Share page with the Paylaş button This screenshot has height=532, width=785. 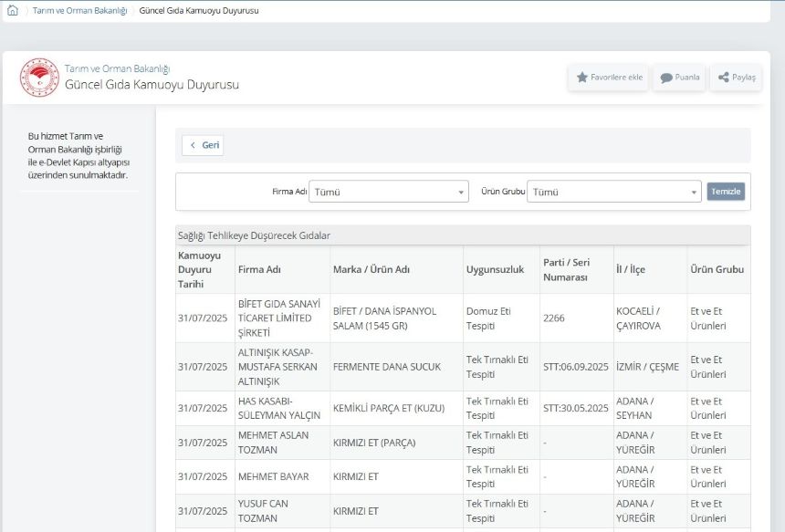[x=737, y=77]
